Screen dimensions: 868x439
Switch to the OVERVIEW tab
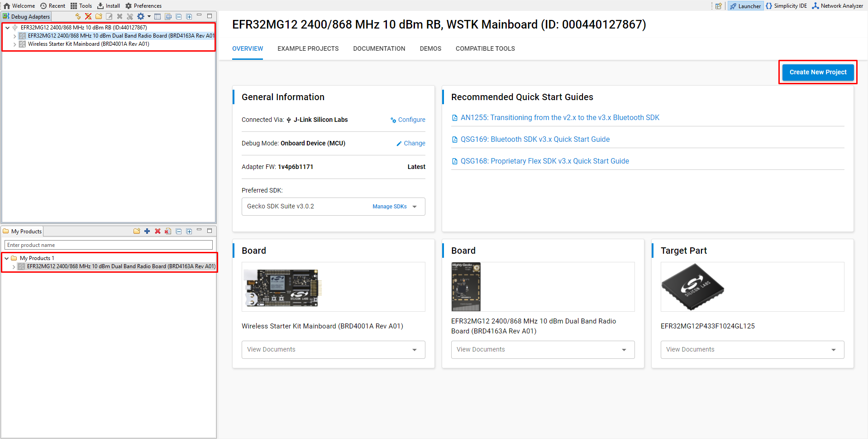pos(248,48)
